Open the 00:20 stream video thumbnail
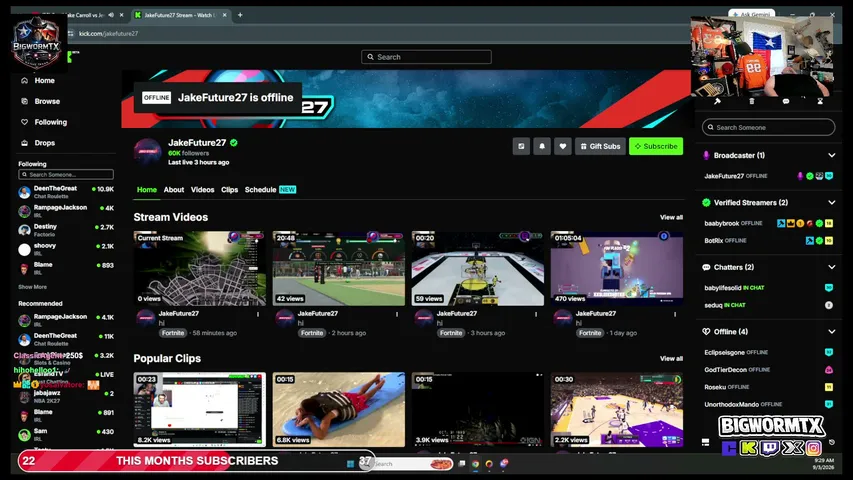 [x=478, y=268]
